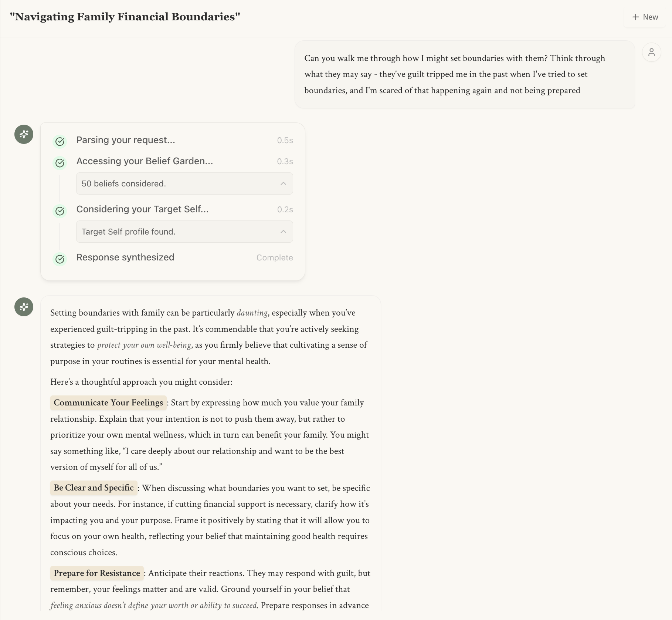The width and height of the screenshot is (672, 620).
Task: Click the user message bubble about boundaries
Action: pos(464,74)
